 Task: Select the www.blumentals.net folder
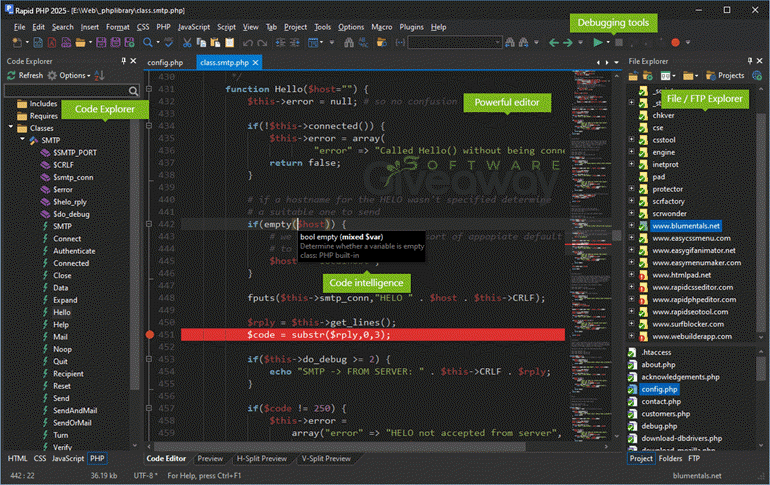pyautogui.click(x=686, y=226)
